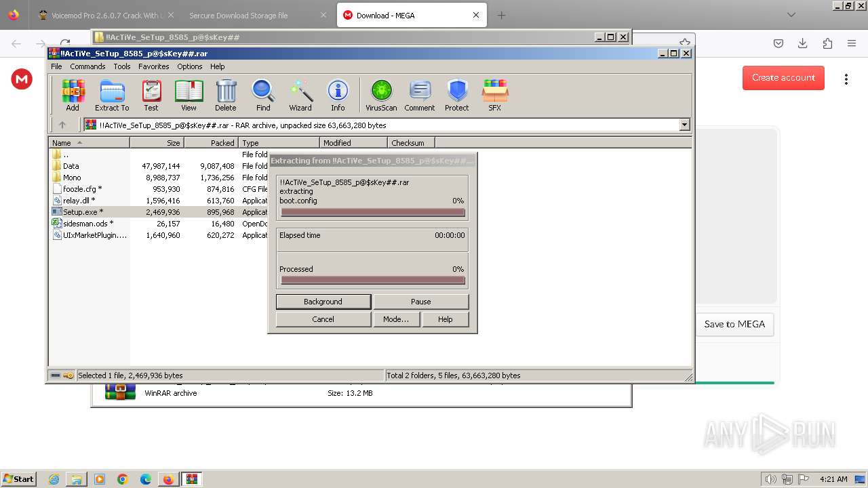
Task: Sort by Name column header
Action: [x=90, y=143]
